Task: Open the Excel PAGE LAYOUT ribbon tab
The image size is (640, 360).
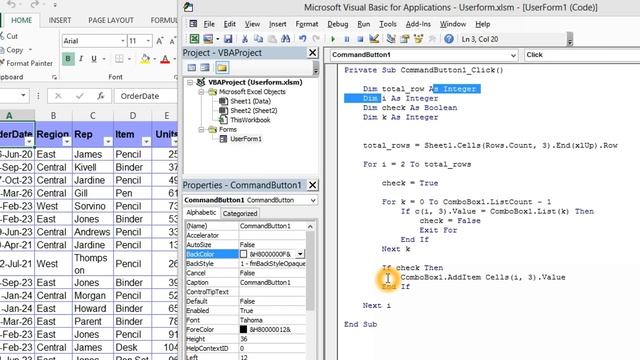Action: [111, 20]
